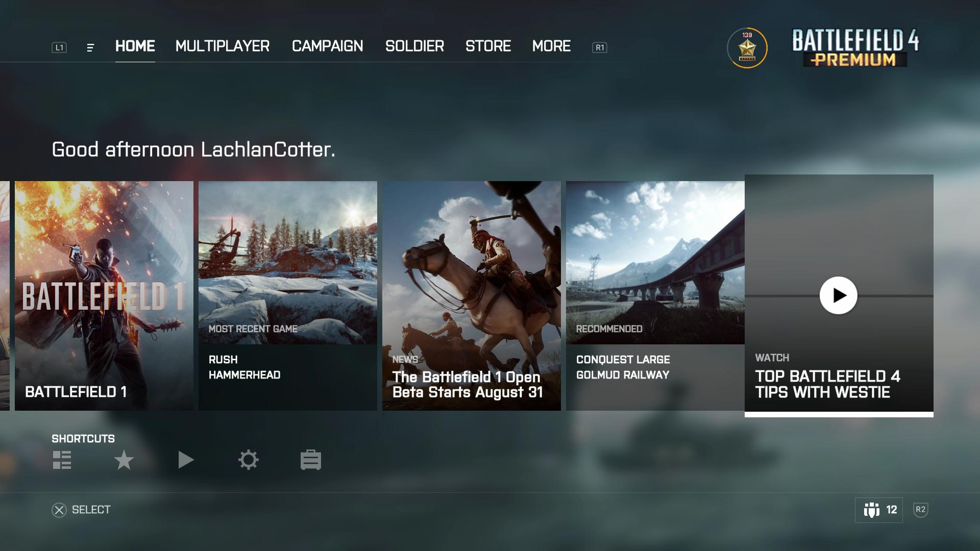
Task: Open the settings gear shortcut
Action: pos(249,460)
